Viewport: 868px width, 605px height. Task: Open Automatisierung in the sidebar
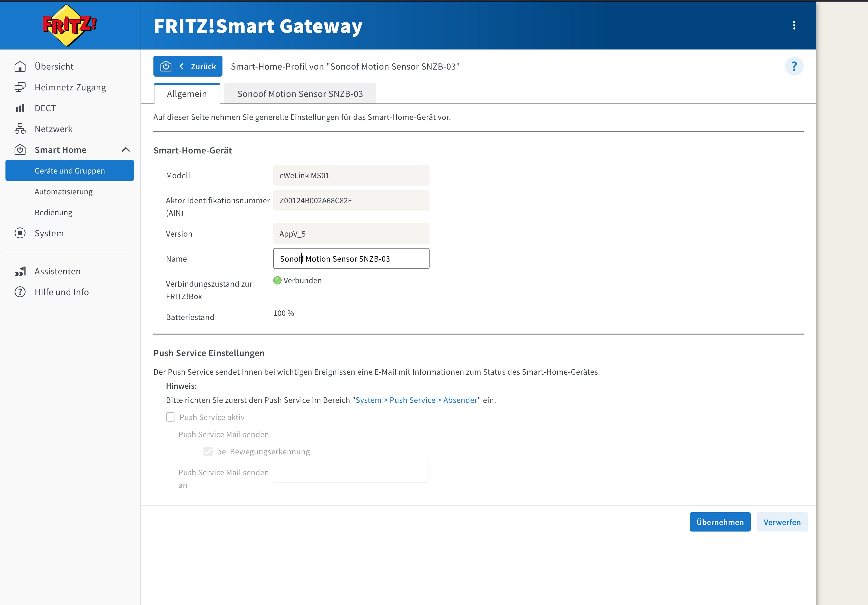(64, 192)
